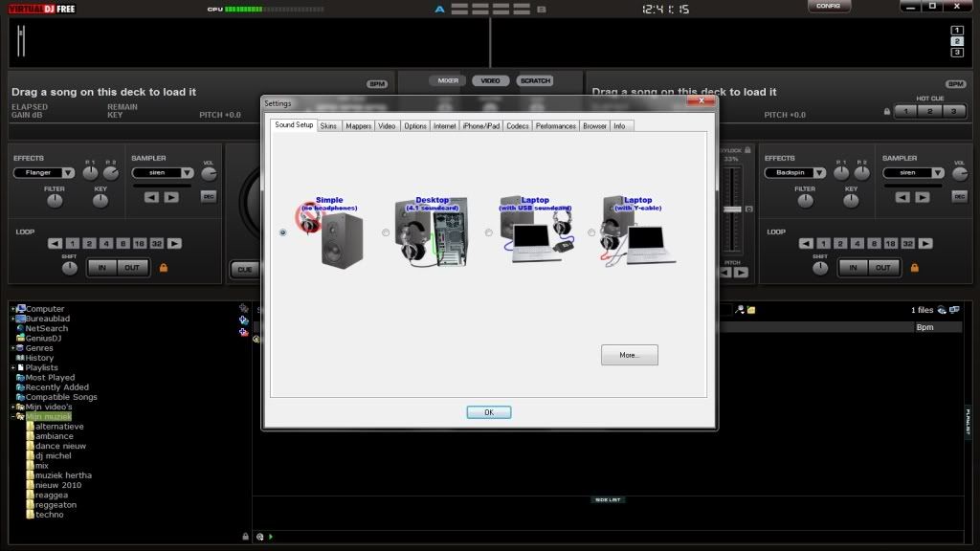Click right deck hot cue 3 button
Screen dimensions: 980x551
coord(954,111)
